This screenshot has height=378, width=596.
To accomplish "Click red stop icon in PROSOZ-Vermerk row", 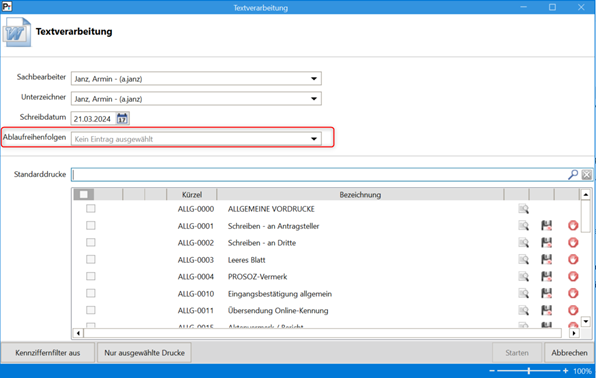I will click(x=573, y=276).
